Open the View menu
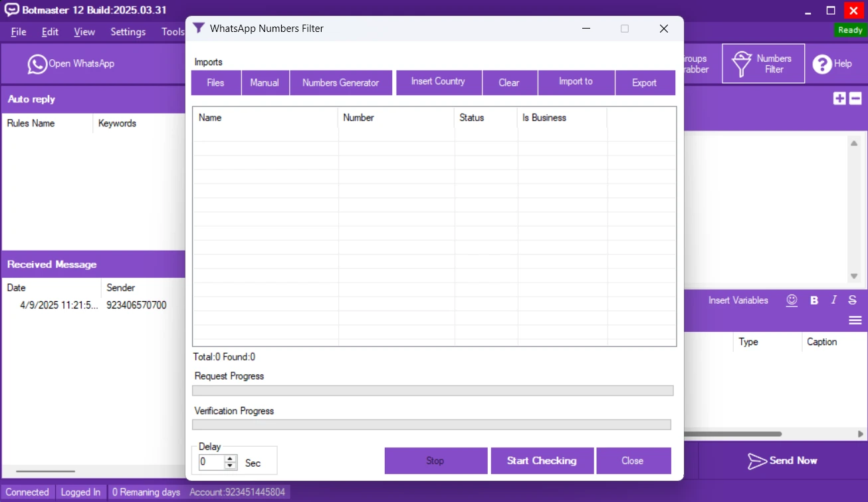 point(84,32)
